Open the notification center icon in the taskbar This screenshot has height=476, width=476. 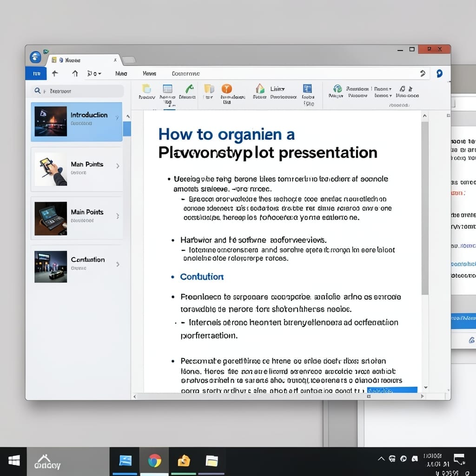(x=459, y=459)
